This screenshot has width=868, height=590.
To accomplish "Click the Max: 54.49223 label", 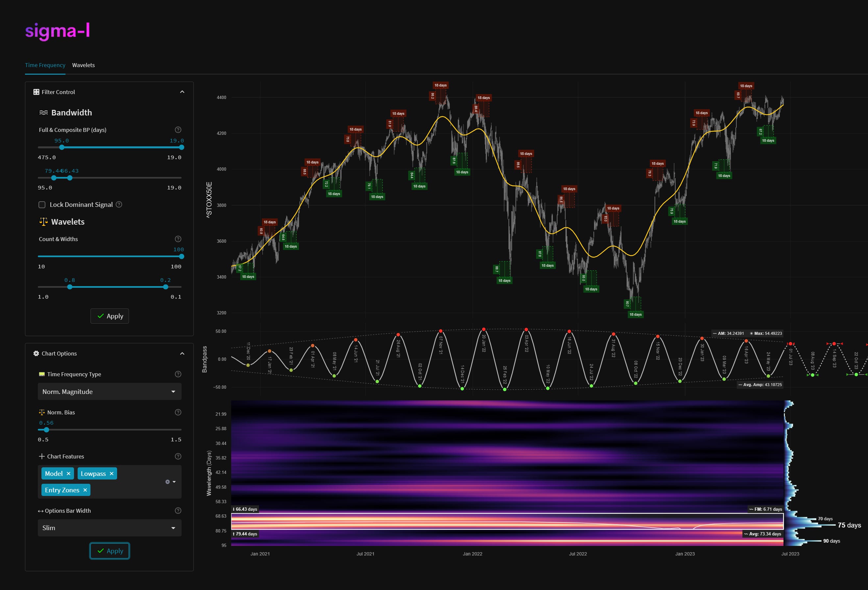I will pos(766,333).
